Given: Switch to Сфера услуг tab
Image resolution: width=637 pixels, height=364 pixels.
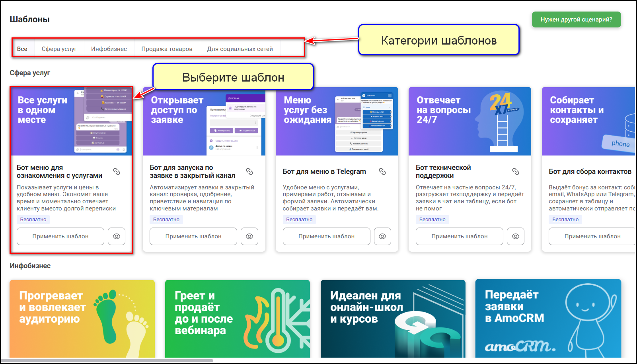Looking at the screenshot, I should 59,49.
